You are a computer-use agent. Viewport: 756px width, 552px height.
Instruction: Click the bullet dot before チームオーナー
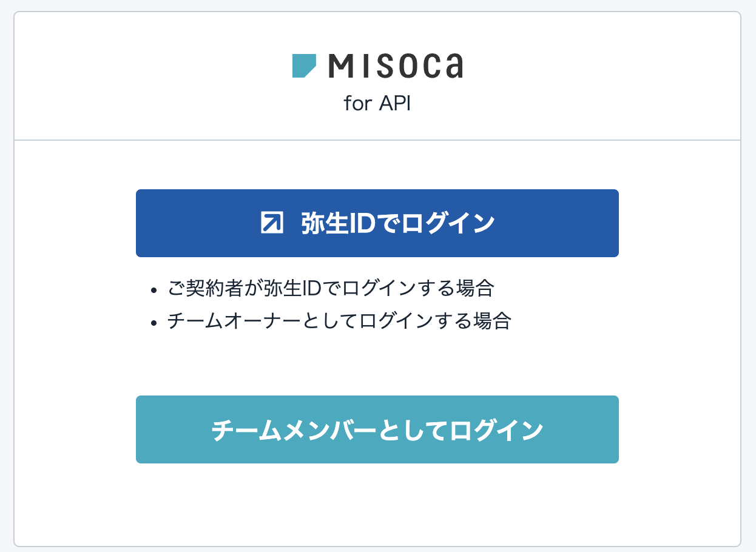(154, 322)
